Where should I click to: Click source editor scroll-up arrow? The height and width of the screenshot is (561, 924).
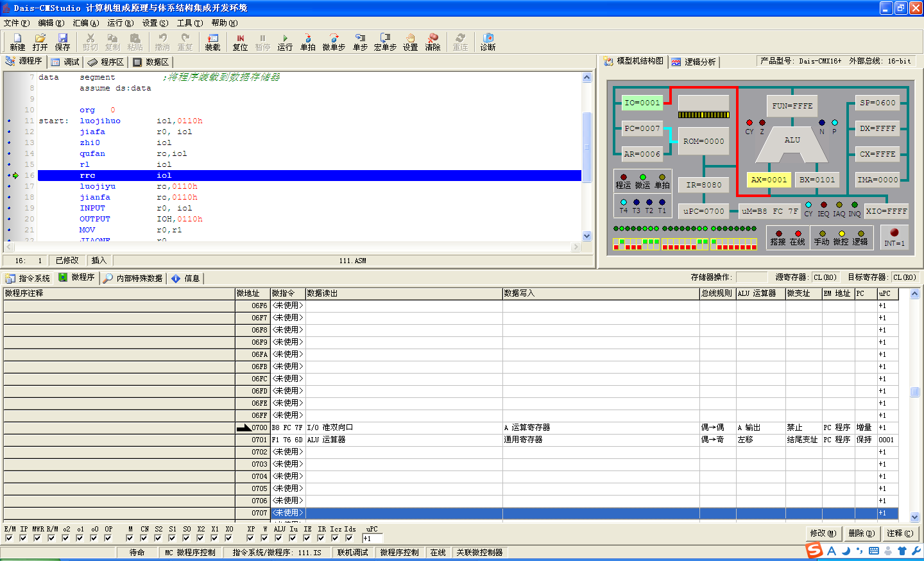(x=586, y=77)
